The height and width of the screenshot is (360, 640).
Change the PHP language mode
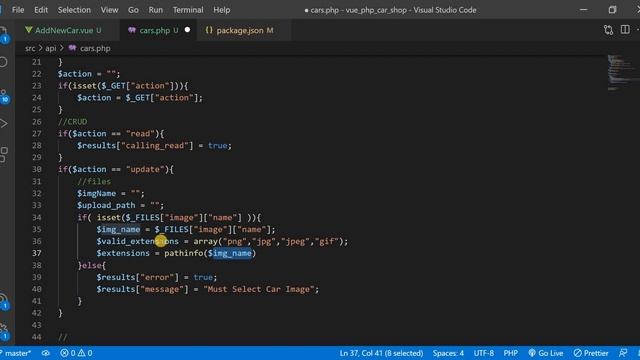tap(511, 353)
